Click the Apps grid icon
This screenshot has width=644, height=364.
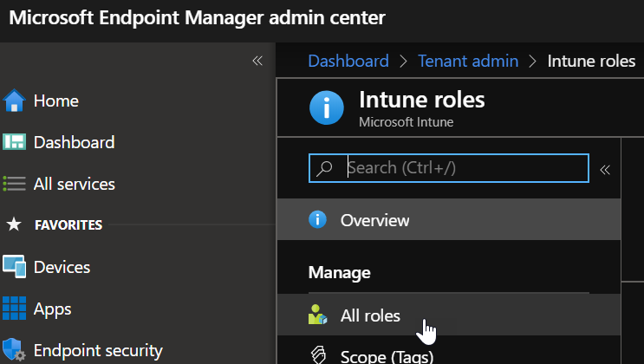tap(15, 309)
